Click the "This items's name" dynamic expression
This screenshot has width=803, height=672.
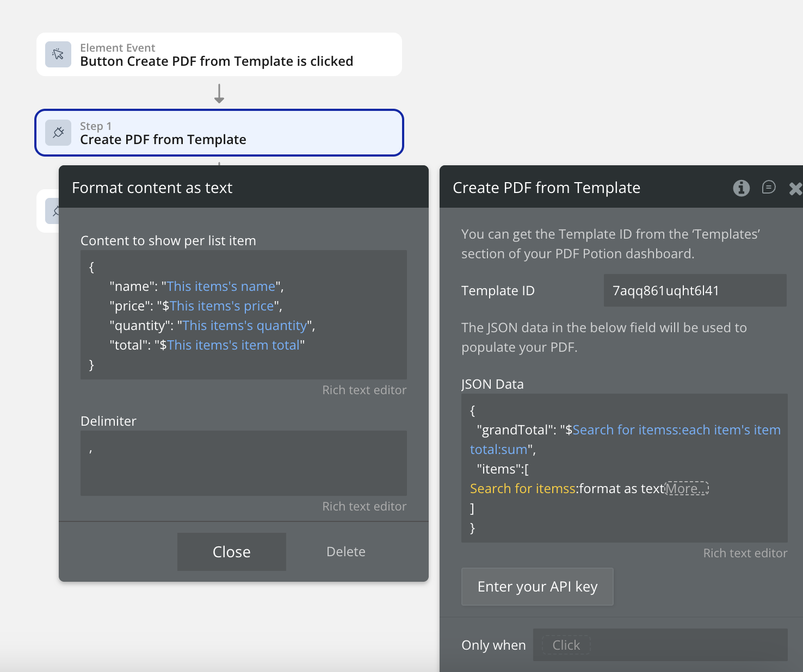click(221, 287)
